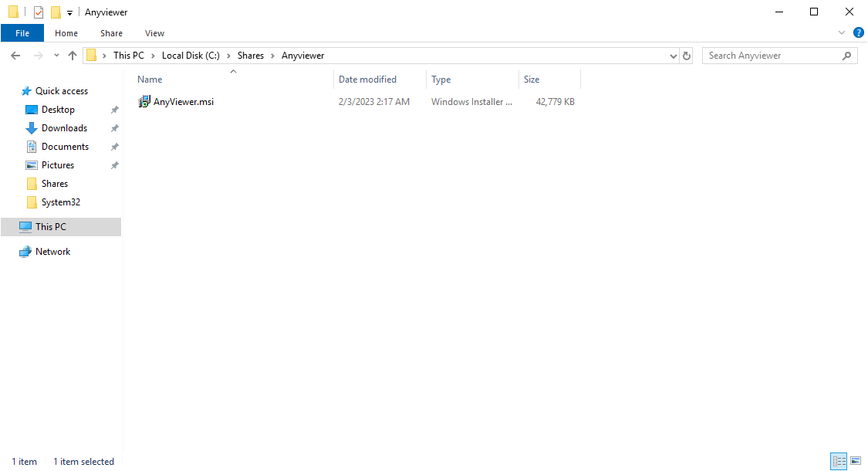Expand the ribbon with the chevron
Screen dimensions: 868x471
tap(842, 33)
